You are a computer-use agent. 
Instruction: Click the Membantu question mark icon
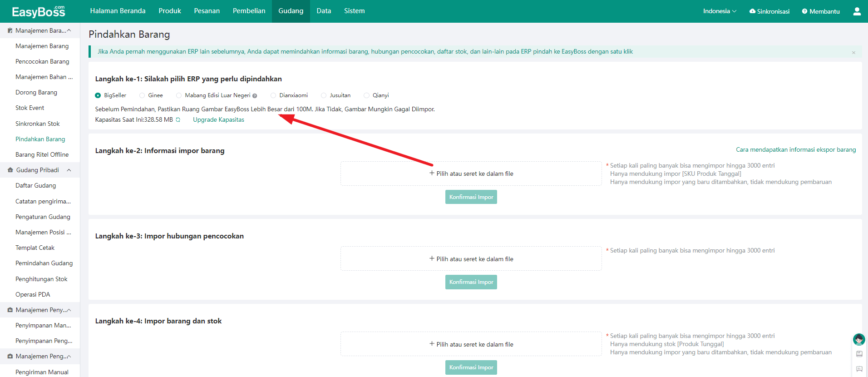tap(804, 11)
